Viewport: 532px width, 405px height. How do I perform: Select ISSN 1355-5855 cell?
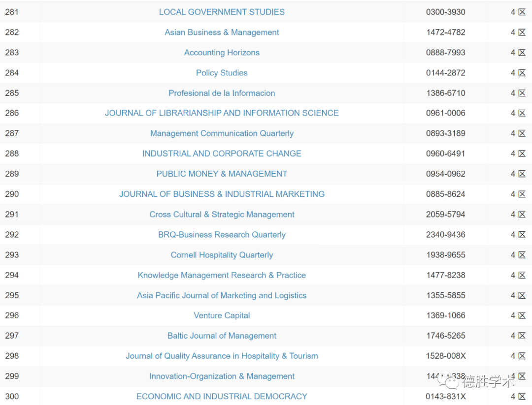point(445,296)
